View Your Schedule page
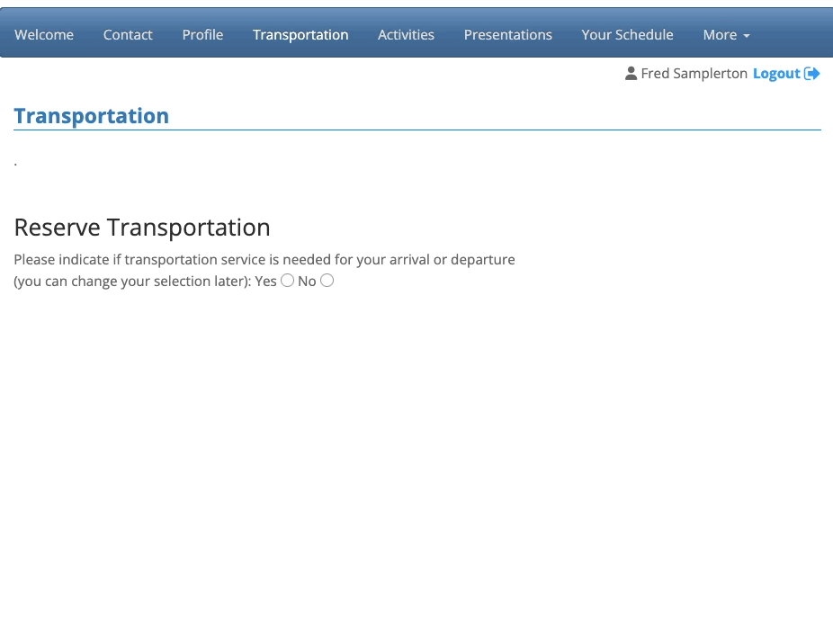This screenshot has height=644, width=833. (x=627, y=34)
